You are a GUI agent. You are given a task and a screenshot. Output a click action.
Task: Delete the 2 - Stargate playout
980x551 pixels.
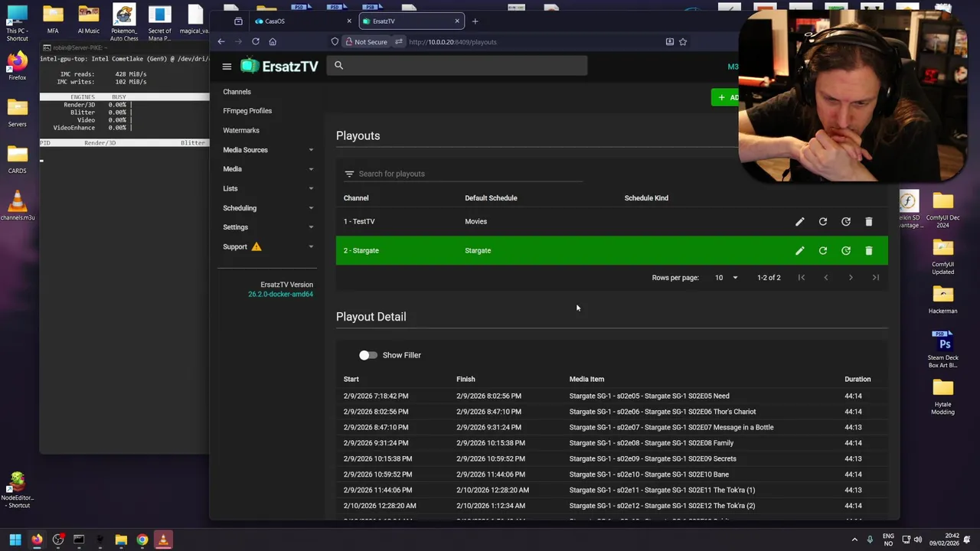point(869,251)
